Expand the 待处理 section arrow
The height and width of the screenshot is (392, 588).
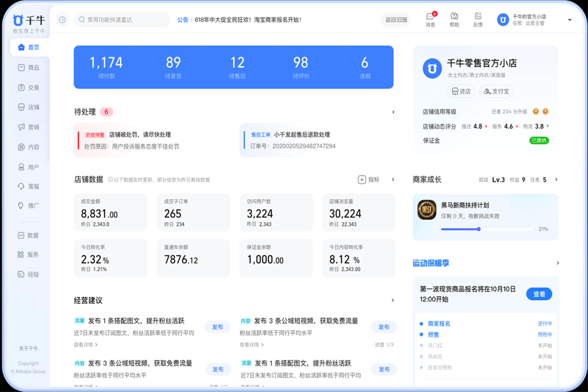[x=393, y=113]
